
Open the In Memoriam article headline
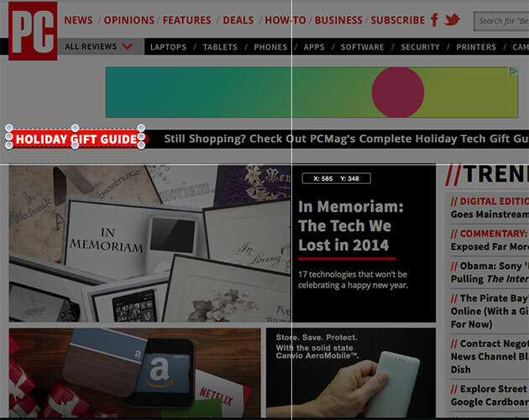pos(350,225)
